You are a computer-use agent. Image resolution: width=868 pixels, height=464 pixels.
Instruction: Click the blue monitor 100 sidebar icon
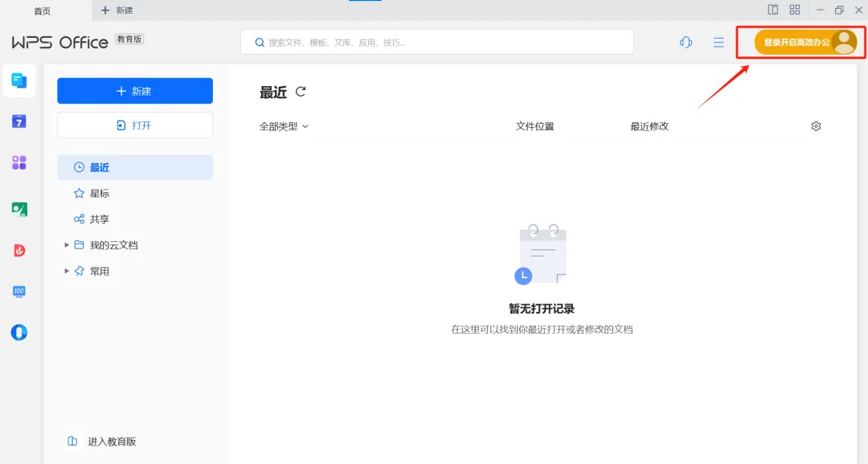(x=18, y=291)
